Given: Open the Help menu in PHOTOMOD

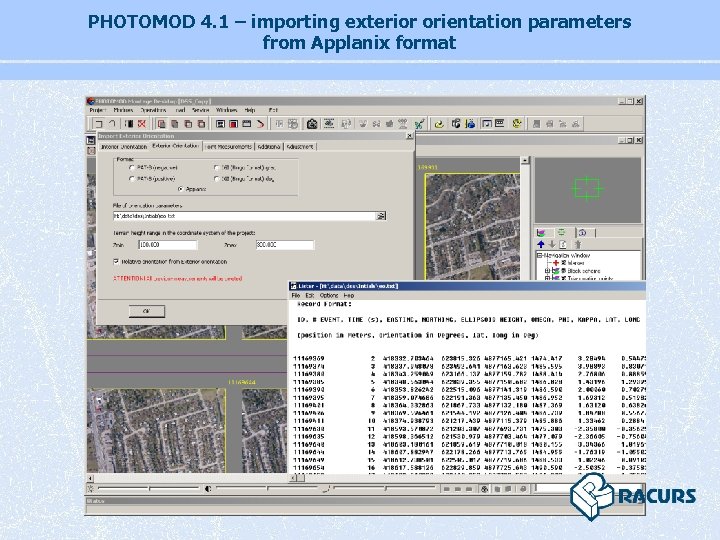Looking at the screenshot, I should 250,110.
